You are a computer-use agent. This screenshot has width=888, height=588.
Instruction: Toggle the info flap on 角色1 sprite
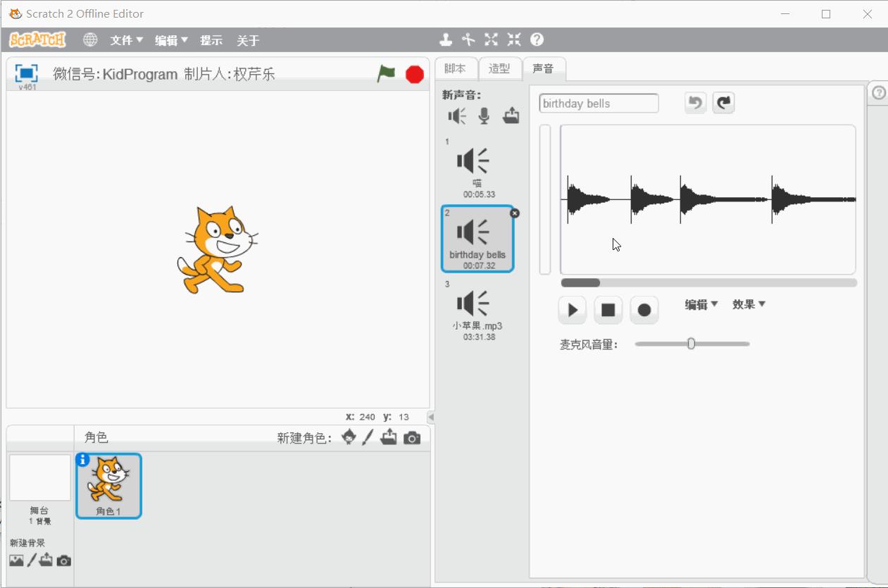click(84, 459)
